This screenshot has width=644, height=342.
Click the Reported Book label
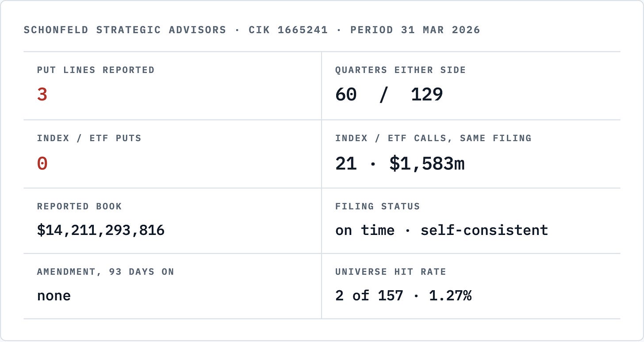point(80,206)
